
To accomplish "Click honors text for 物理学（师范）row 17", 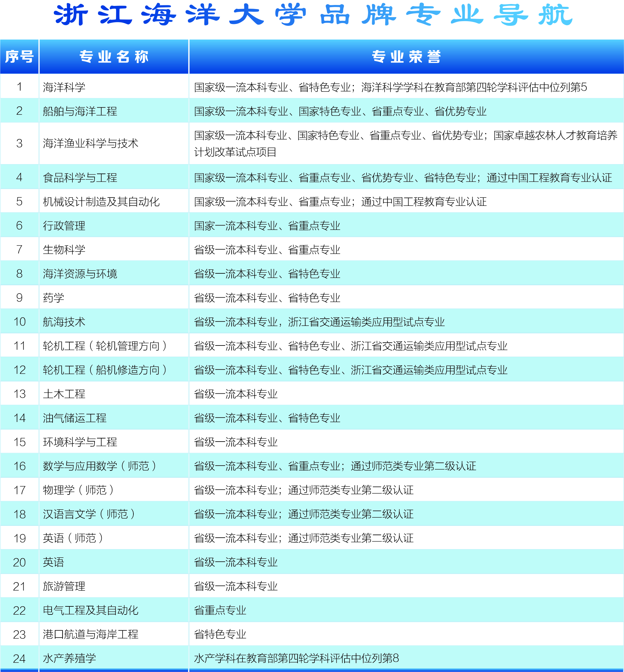I will coord(303,490).
